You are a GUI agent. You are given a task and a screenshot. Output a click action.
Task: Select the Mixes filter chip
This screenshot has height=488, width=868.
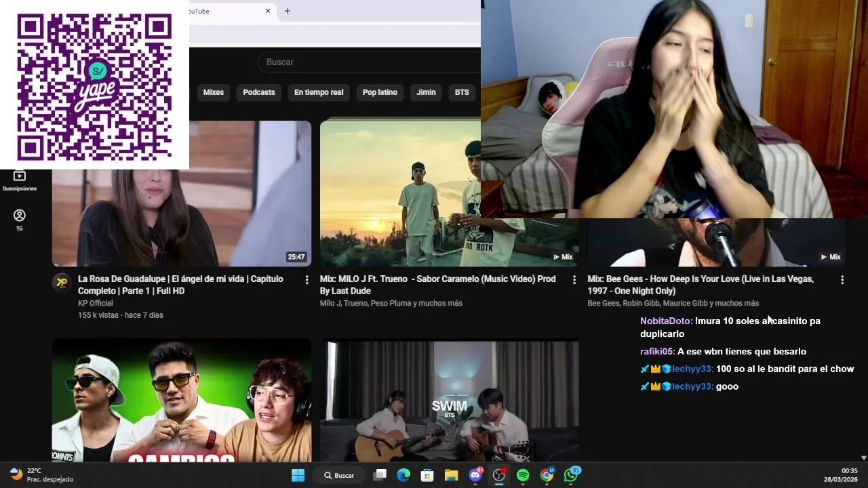214,92
